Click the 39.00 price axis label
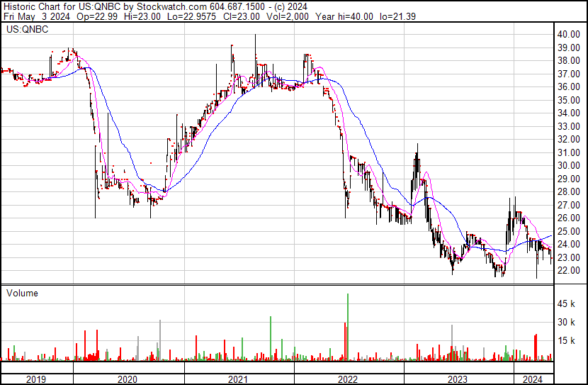Screen dimensions: 588x385 coord(569,48)
